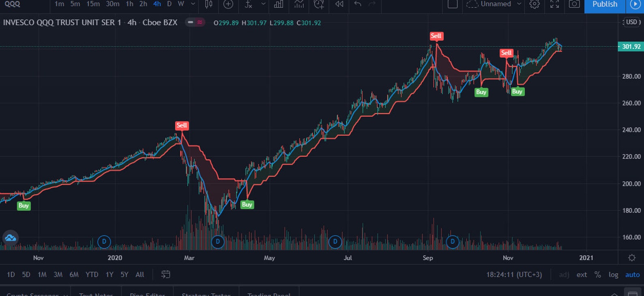Image resolution: width=644 pixels, height=296 pixels.
Task: Select the D daily interval
Action: click(x=169, y=4)
